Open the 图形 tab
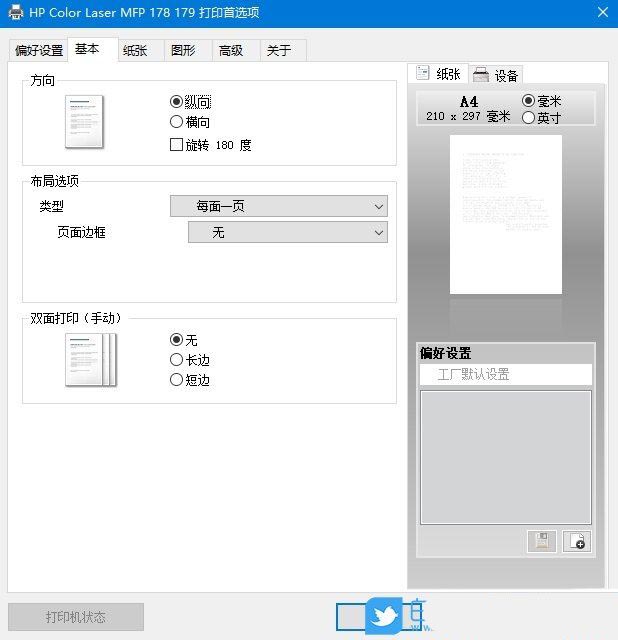Image resolution: width=618 pixels, height=640 pixels. point(188,51)
